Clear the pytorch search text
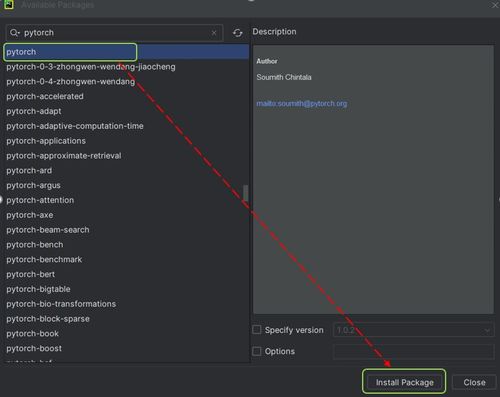500x397 pixels. (x=214, y=33)
